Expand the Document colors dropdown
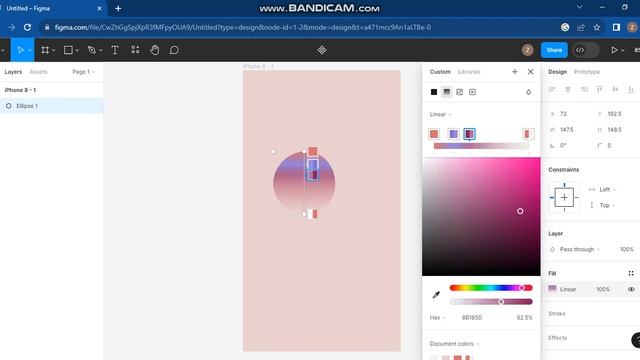Screen dimensions: 640x360 tap(454, 344)
